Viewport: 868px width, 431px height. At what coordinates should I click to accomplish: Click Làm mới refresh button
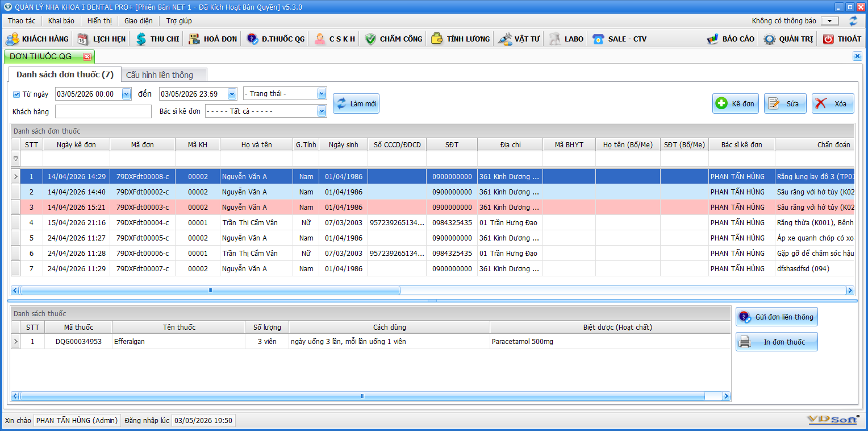(x=356, y=103)
